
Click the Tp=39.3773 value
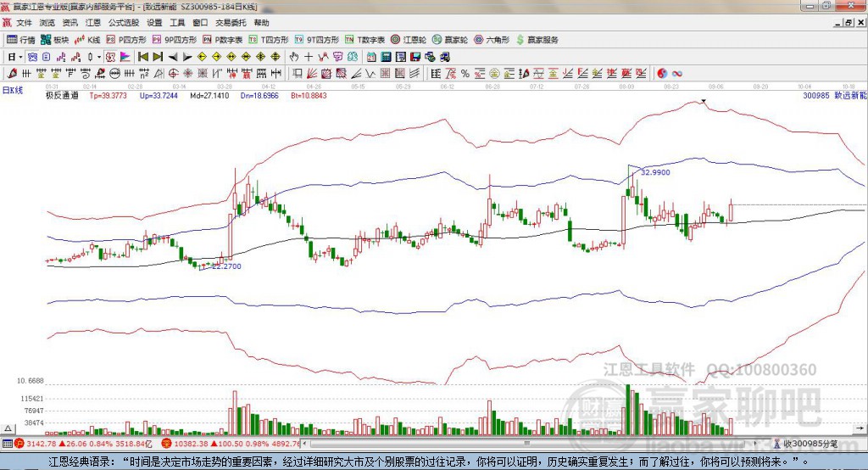point(108,95)
